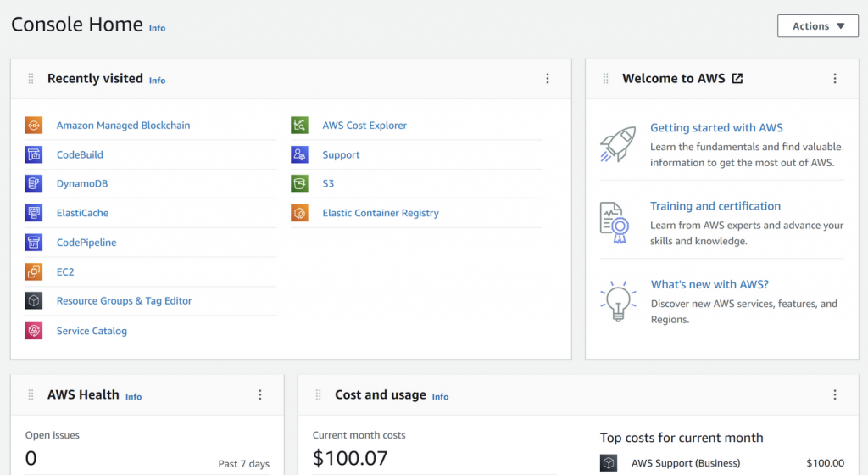Open Cost and usage widget options menu
868x475 pixels.
point(835,394)
